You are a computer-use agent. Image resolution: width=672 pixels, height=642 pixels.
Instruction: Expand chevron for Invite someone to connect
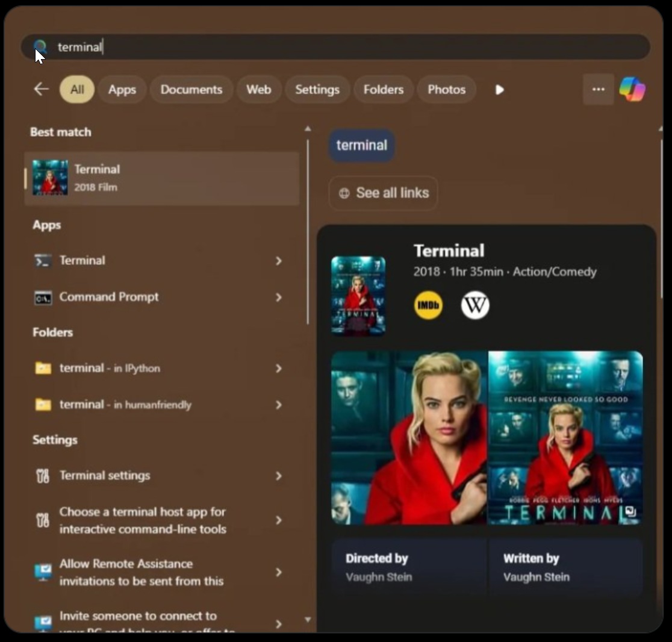point(279,624)
